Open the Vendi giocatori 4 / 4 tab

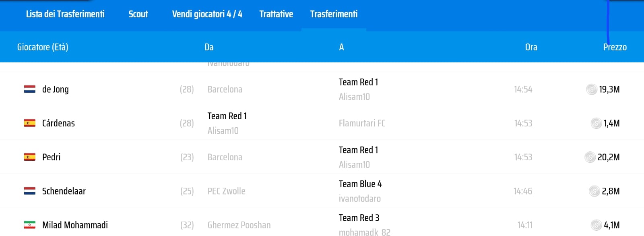(x=207, y=14)
